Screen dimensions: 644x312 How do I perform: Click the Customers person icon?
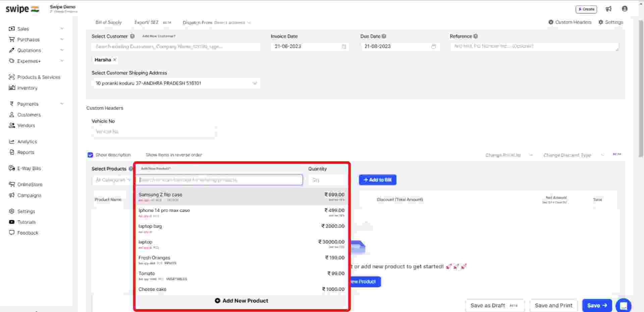[x=12, y=115]
